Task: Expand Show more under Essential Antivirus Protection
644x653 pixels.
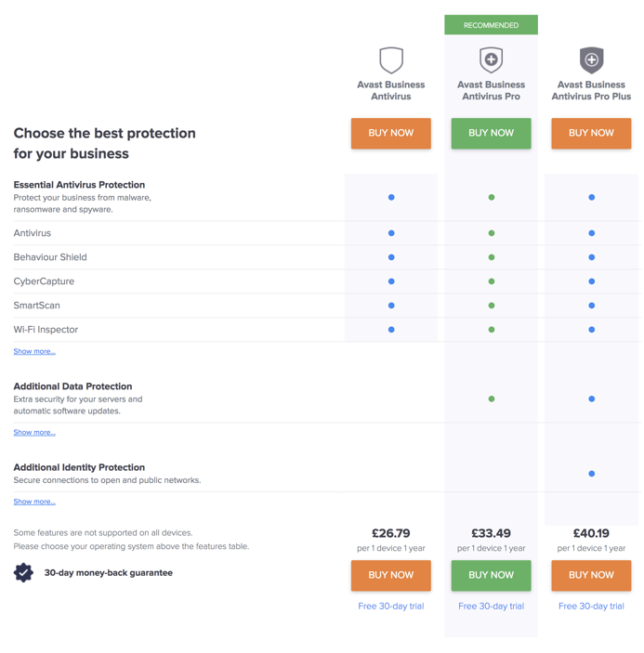Action: point(34,352)
